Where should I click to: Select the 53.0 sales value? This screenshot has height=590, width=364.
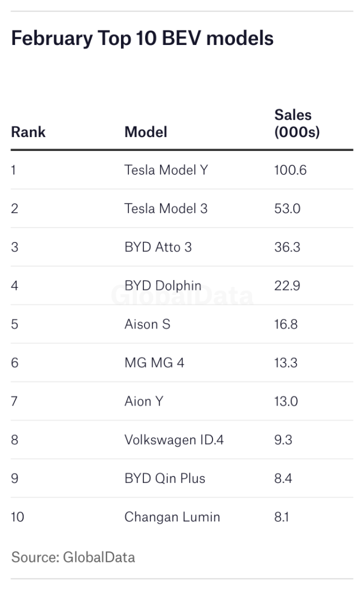pos(287,209)
